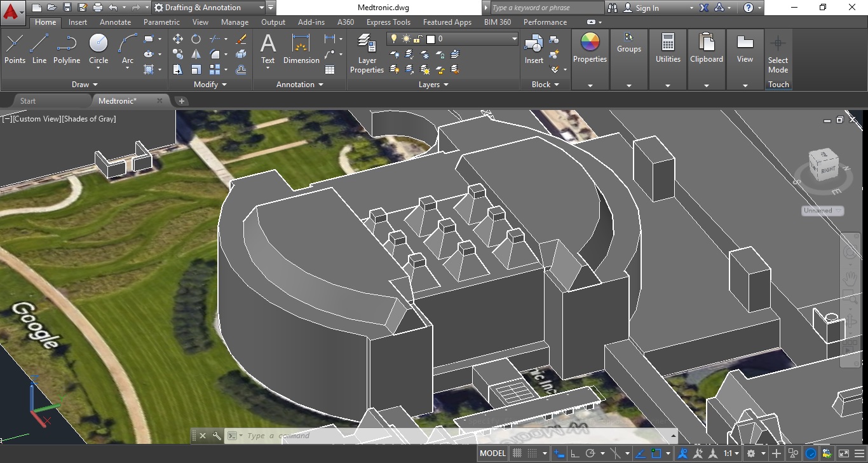This screenshot has height=463, width=868.
Task: Select the Scale tool
Action: coord(196,69)
